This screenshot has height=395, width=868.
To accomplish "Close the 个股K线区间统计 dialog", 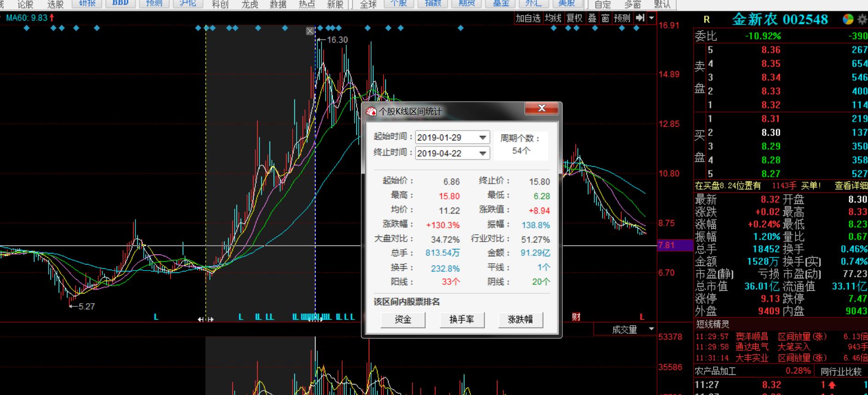I will click(542, 108).
